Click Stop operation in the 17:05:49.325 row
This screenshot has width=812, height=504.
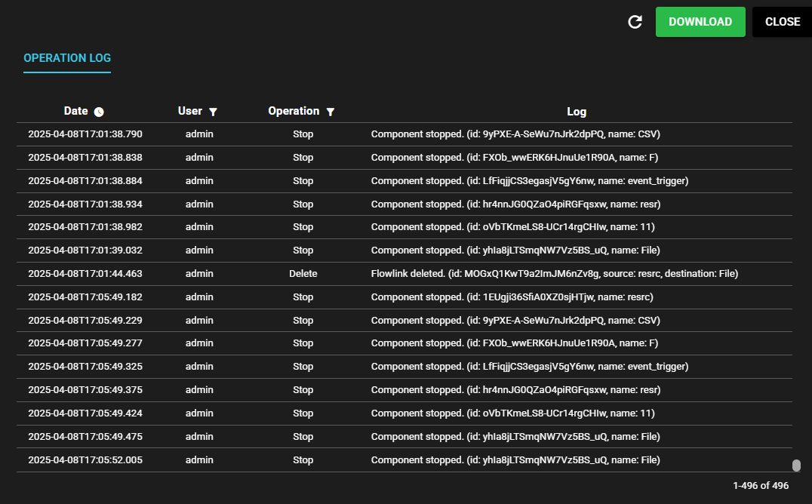click(303, 367)
